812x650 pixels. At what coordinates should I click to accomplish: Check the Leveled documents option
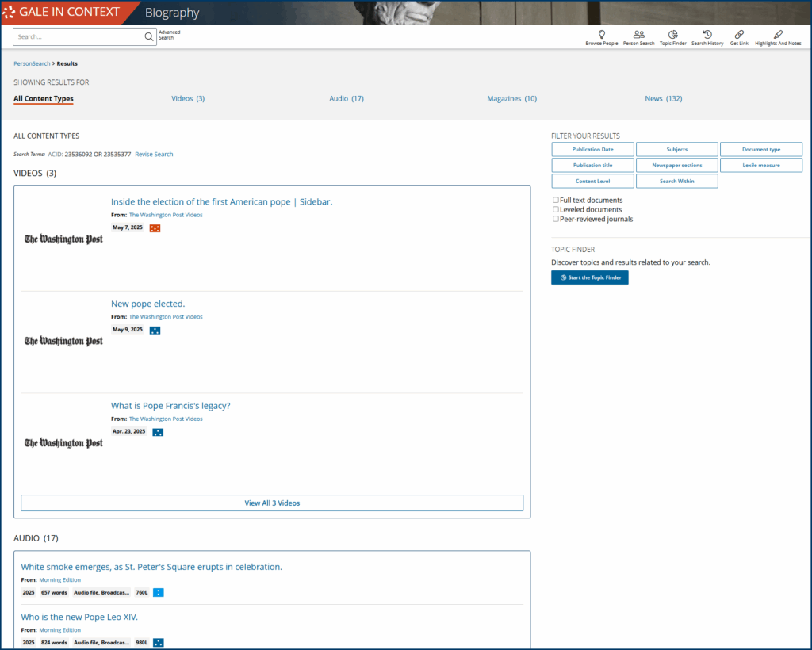(556, 209)
